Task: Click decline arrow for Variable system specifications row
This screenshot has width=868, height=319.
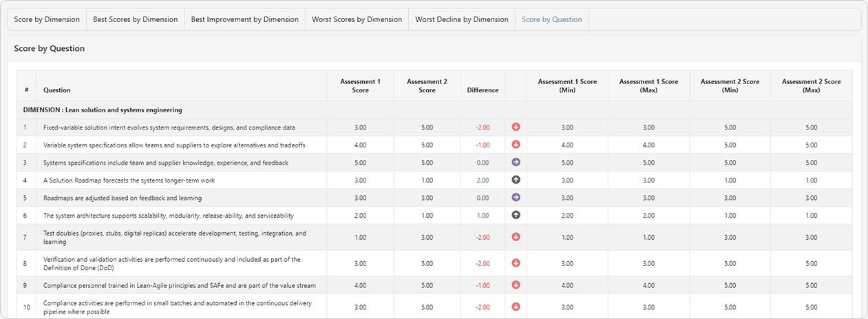Action: pyautogui.click(x=516, y=145)
